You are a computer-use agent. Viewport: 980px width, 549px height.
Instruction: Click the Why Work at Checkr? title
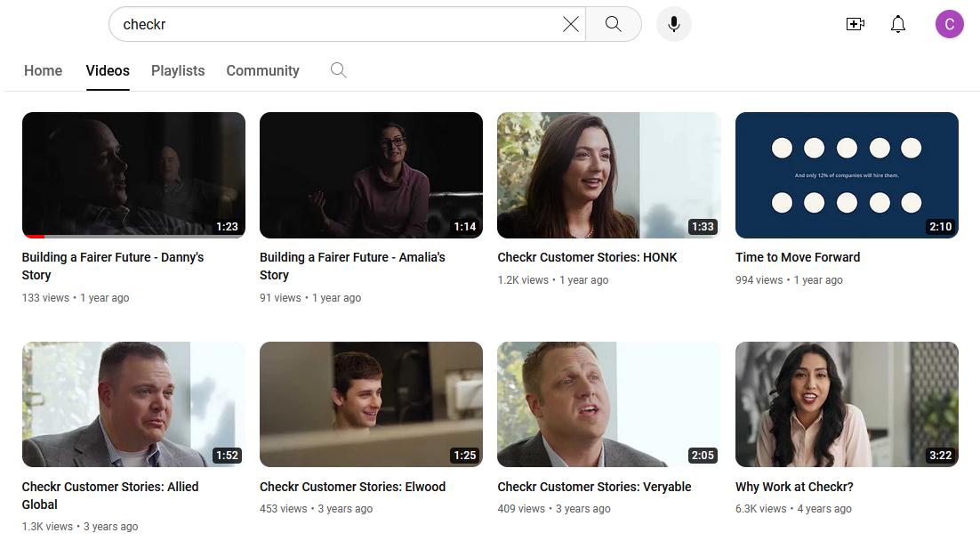(794, 487)
